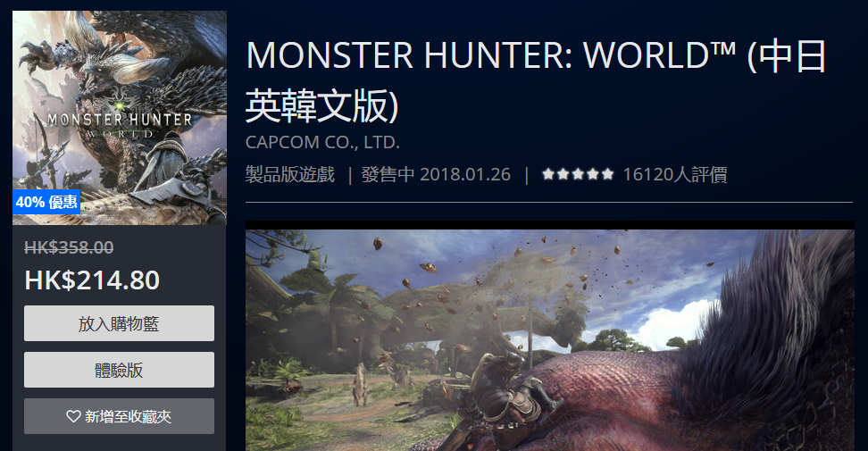The image size is (868, 451).
Task: Open the CAPCOM CO., LTD. publisher link
Action: (x=322, y=142)
